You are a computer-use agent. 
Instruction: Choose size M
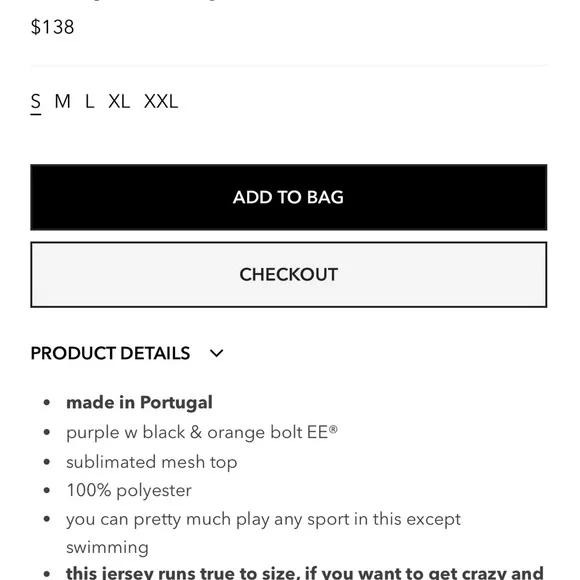63,101
